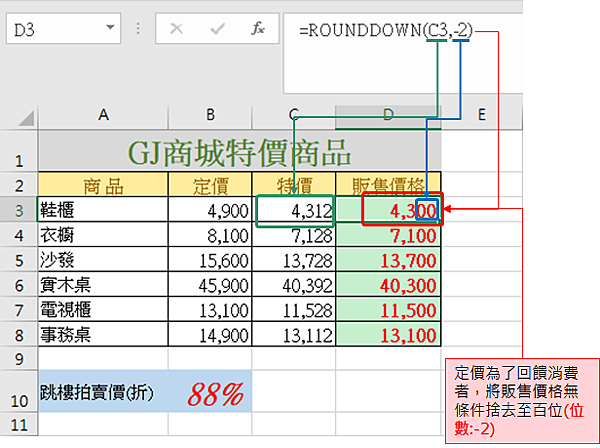Click the cell 實木桌
This screenshot has height=448, width=600.
(103, 284)
